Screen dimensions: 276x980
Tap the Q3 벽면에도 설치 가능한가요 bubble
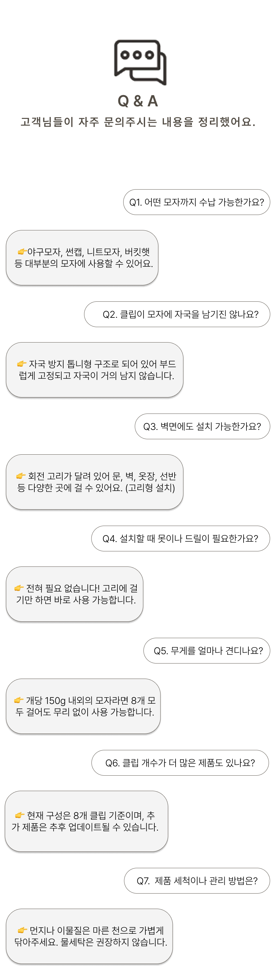point(202,426)
